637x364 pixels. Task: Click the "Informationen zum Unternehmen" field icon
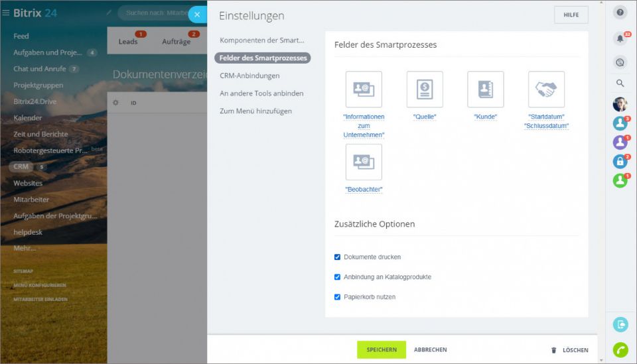pos(364,90)
